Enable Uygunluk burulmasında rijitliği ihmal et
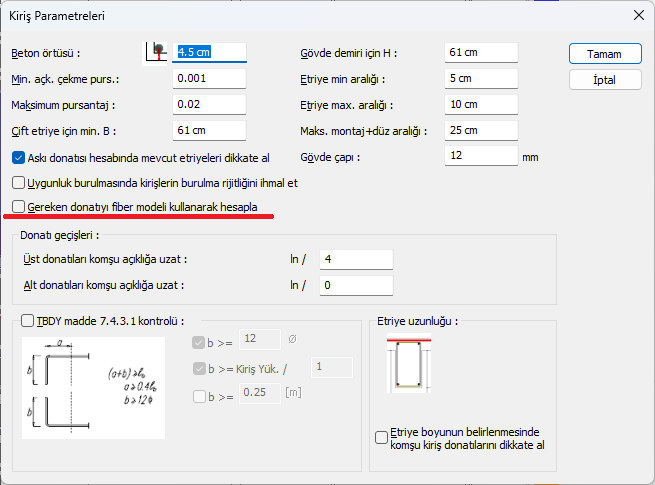This screenshot has height=485, width=655. 18,183
